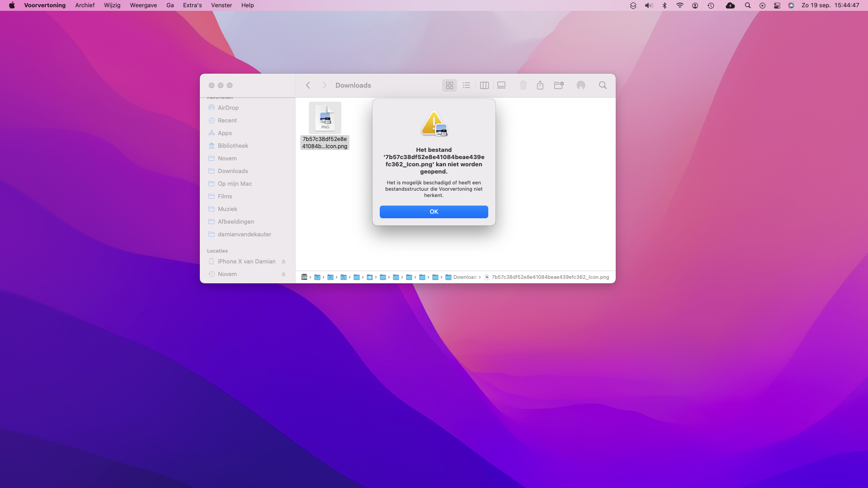Select AirDrop in the sidebar

tap(247, 108)
